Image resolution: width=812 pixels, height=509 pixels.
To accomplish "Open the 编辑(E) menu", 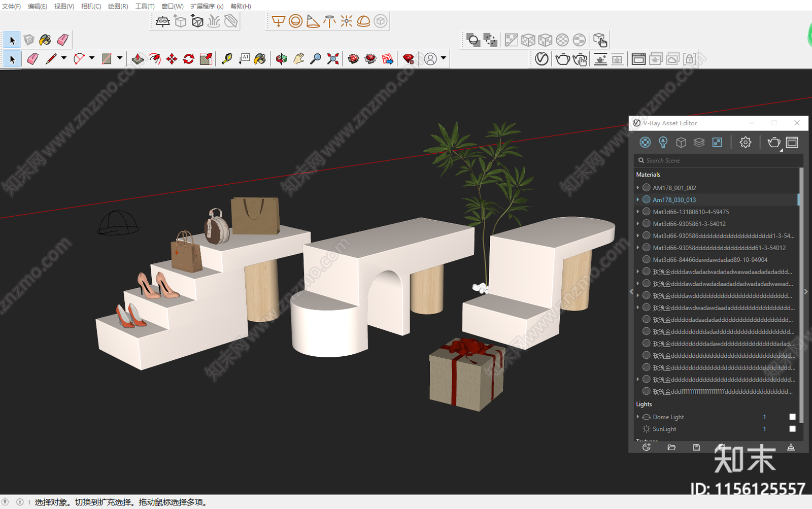I will tap(38, 6).
